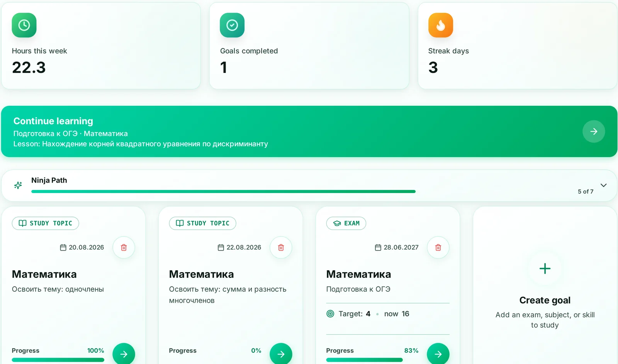618x364 pixels.
Task: Click calendar icon next to 22.08.2026
Action: [221, 247]
